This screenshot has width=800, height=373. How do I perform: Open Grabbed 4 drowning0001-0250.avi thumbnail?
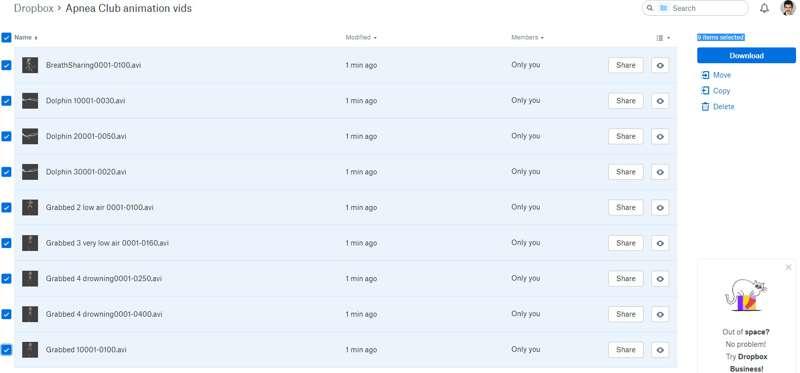coord(30,279)
